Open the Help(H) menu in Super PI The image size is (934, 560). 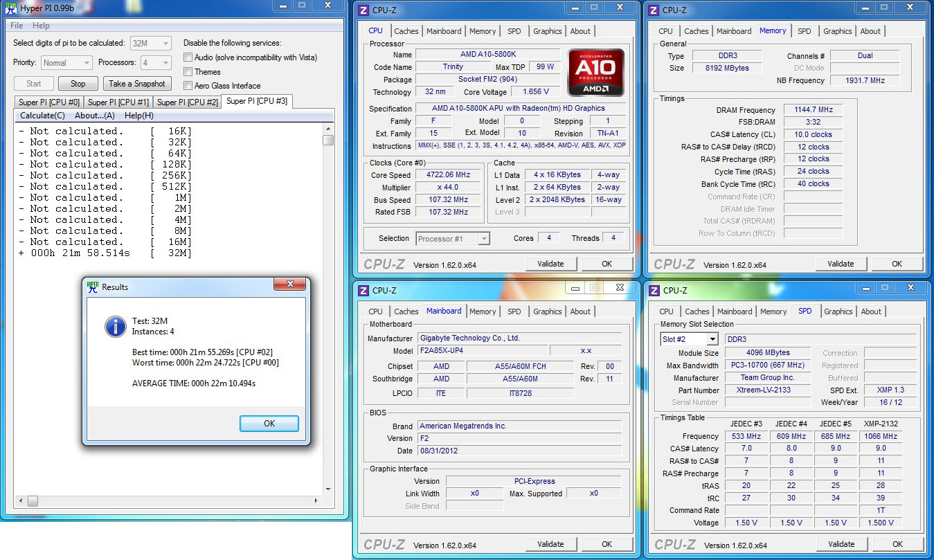point(139,116)
